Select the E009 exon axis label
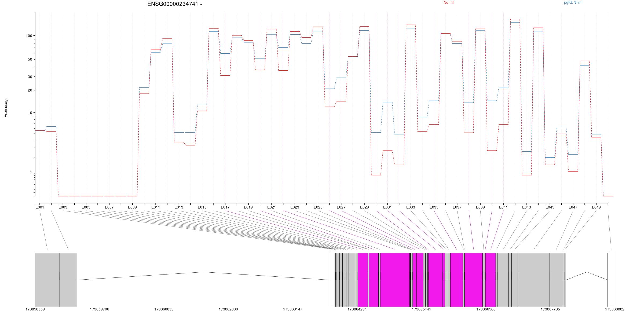Viewport: 644px width, 322px height. (x=132, y=207)
